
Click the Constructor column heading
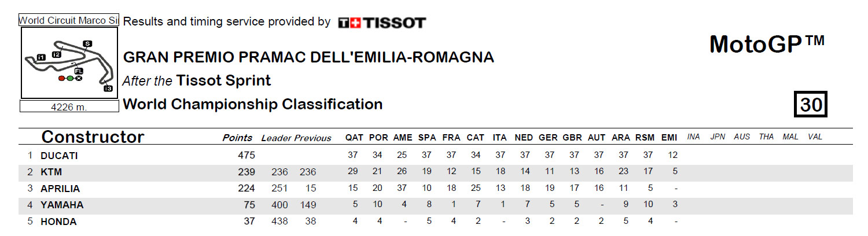[93, 137]
